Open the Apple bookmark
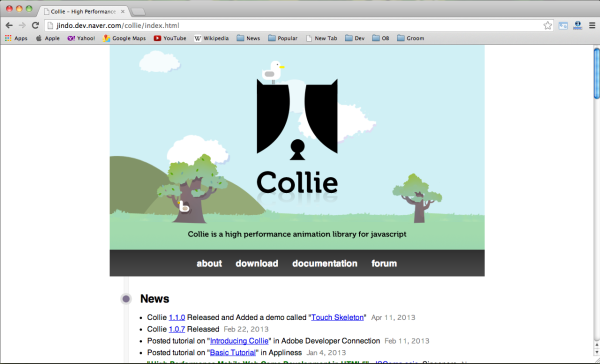 pos(47,38)
